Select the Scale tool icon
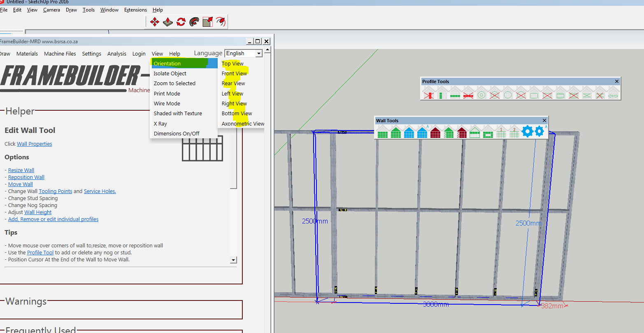 (208, 22)
